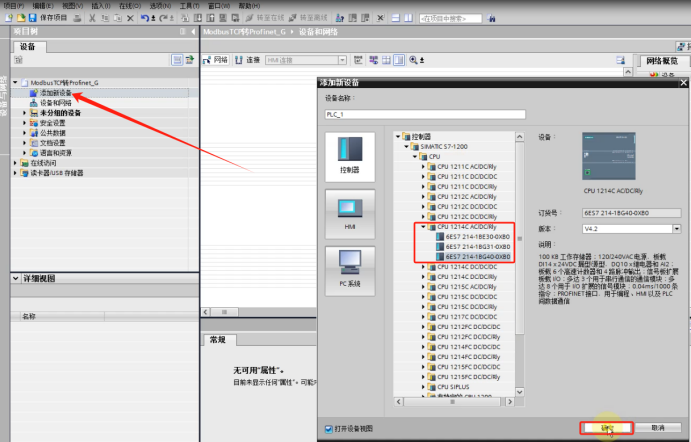Click the Connections (连接) button
Viewport: 691px width, 442px height.
point(247,60)
